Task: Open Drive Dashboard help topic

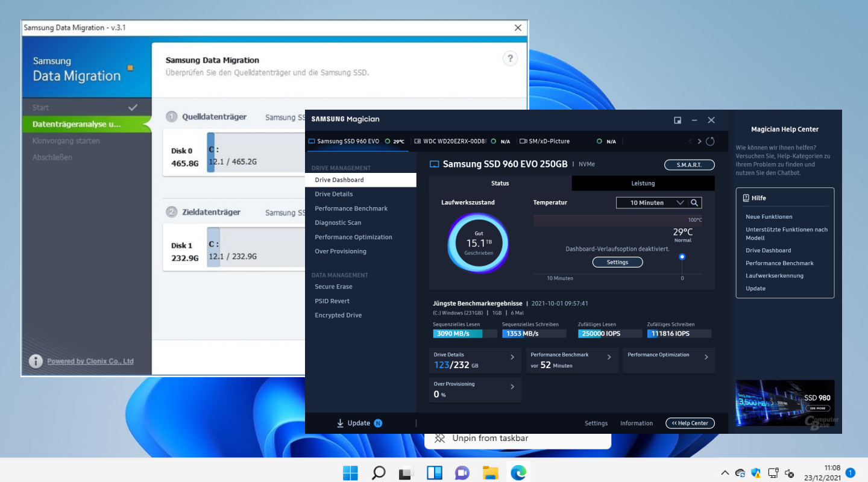Action: click(x=768, y=251)
